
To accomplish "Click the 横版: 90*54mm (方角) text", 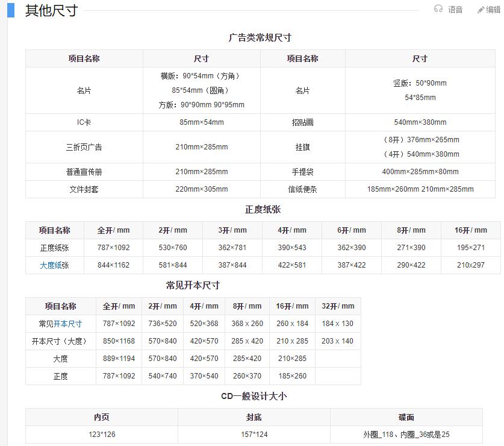I will 202,76.
